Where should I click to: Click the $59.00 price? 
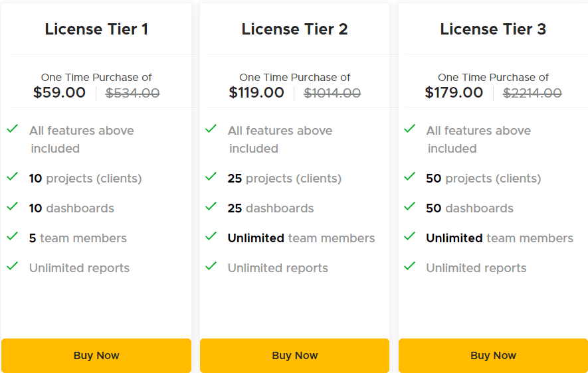click(x=59, y=92)
